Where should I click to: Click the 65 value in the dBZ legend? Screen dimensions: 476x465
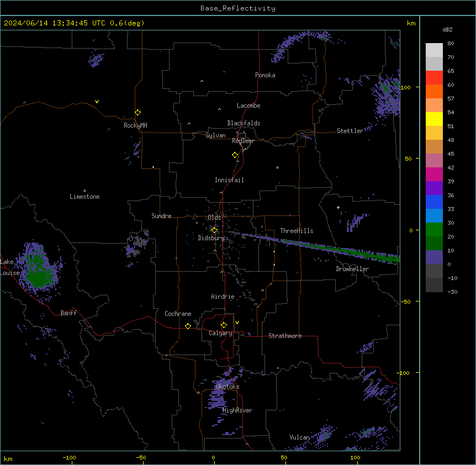(451, 71)
